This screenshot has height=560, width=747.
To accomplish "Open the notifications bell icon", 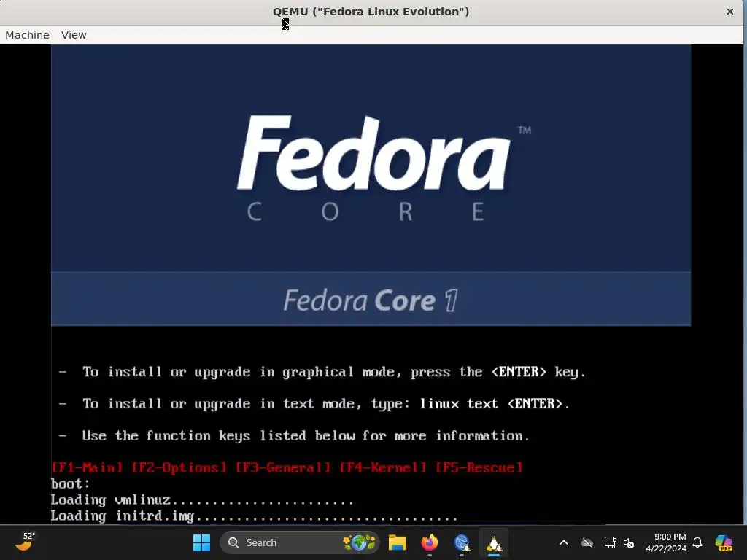I will [x=697, y=542].
